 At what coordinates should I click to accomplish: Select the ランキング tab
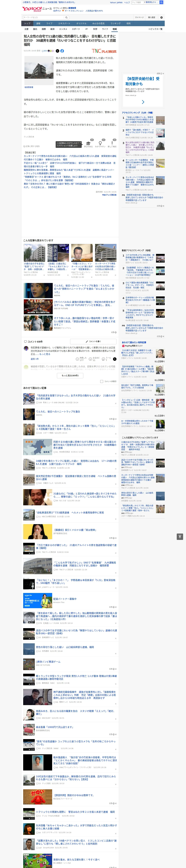(115, 23)
